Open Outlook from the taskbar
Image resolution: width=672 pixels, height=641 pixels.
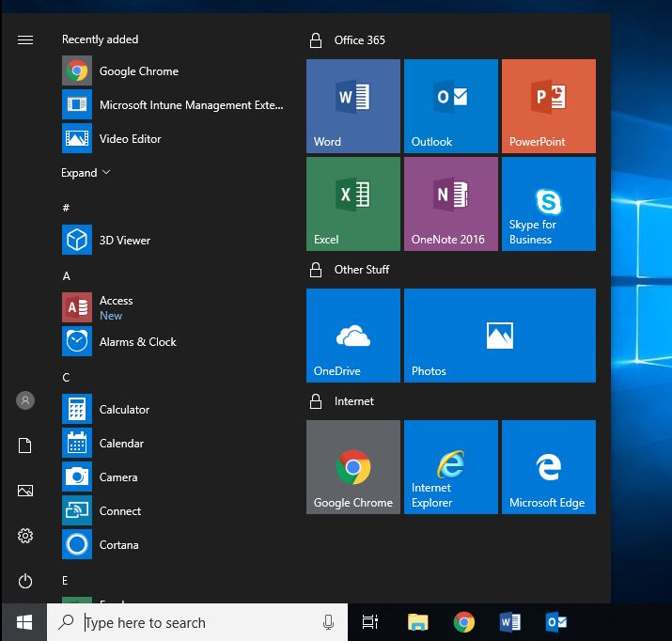click(555, 622)
